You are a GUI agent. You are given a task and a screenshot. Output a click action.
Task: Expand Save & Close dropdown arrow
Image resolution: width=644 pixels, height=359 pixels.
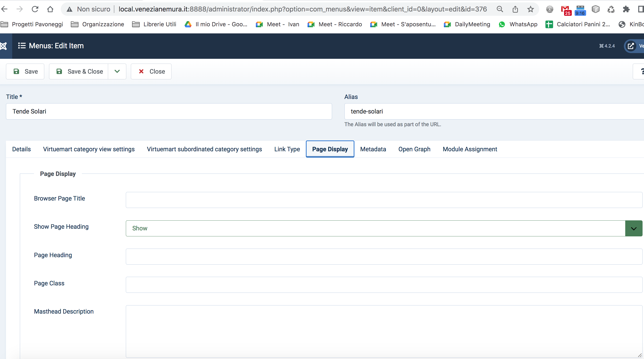tap(117, 71)
